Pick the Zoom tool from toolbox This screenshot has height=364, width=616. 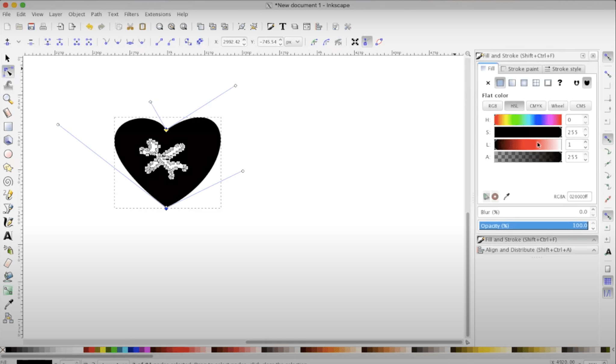[8, 99]
